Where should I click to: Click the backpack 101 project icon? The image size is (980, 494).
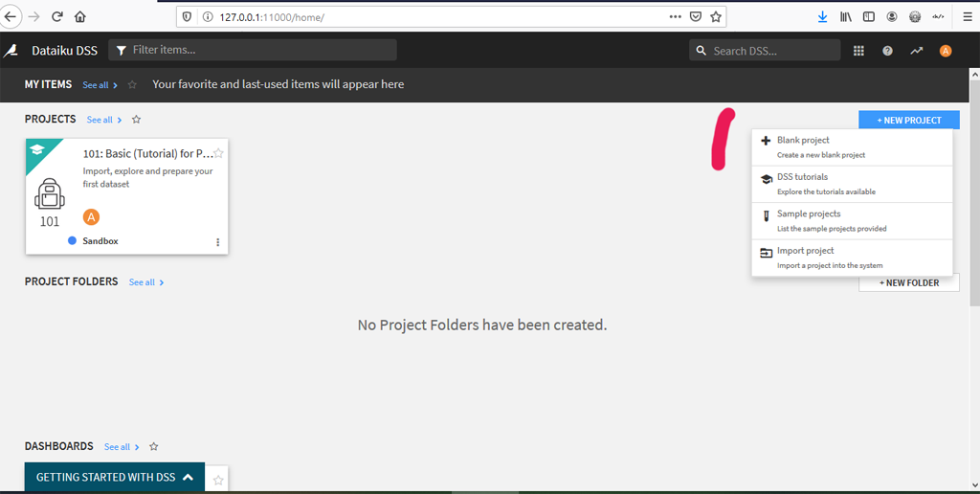[x=50, y=193]
